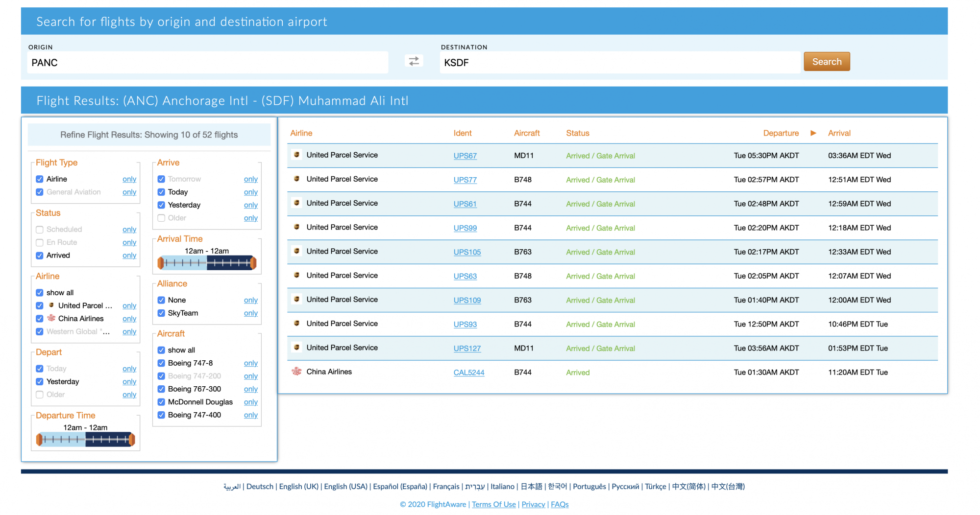Show only Boeing 747-400 aircraft
The image size is (980, 515).
click(251, 415)
